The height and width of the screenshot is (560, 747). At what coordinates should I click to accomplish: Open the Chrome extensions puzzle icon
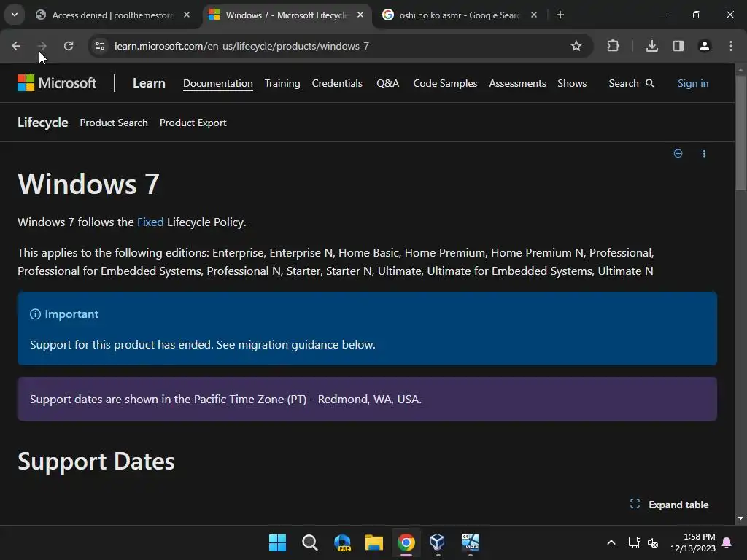click(x=613, y=46)
